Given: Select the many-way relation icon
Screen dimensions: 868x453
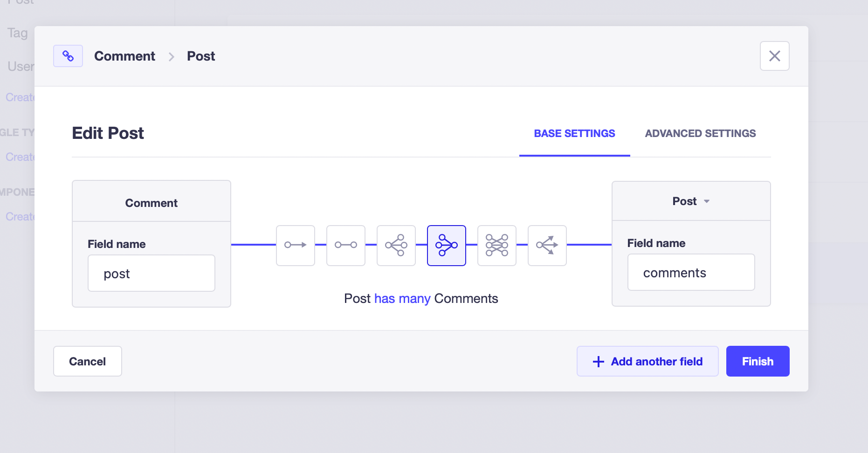Looking at the screenshot, I should tap(547, 245).
